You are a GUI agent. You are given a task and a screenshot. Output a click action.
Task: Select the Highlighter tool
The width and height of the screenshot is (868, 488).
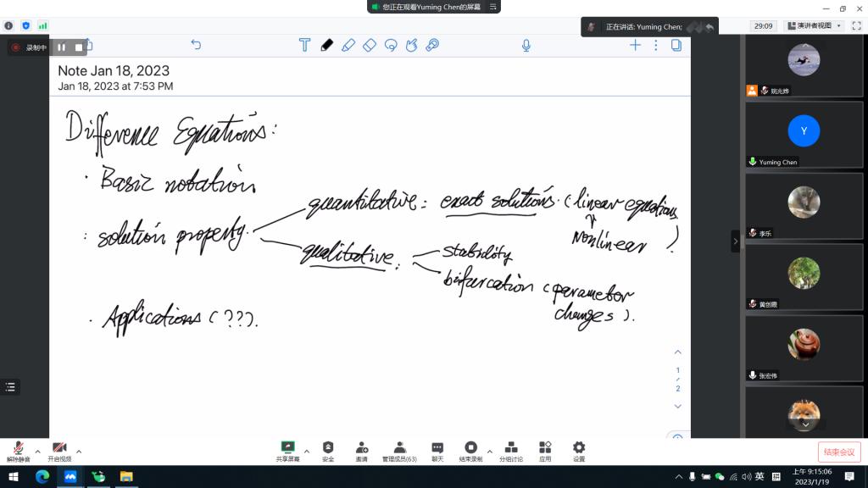click(x=348, y=45)
